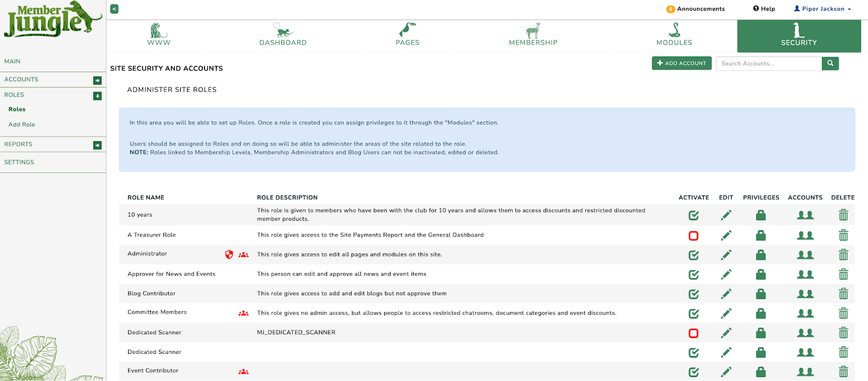Go to the Dashboard tab
Screen dimensions: 868x381
[283, 35]
